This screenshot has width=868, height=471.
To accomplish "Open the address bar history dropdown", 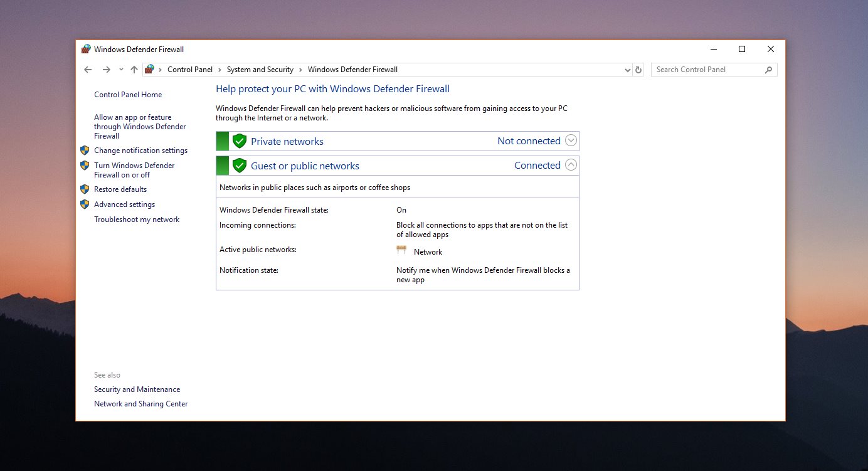I will pyautogui.click(x=628, y=70).
